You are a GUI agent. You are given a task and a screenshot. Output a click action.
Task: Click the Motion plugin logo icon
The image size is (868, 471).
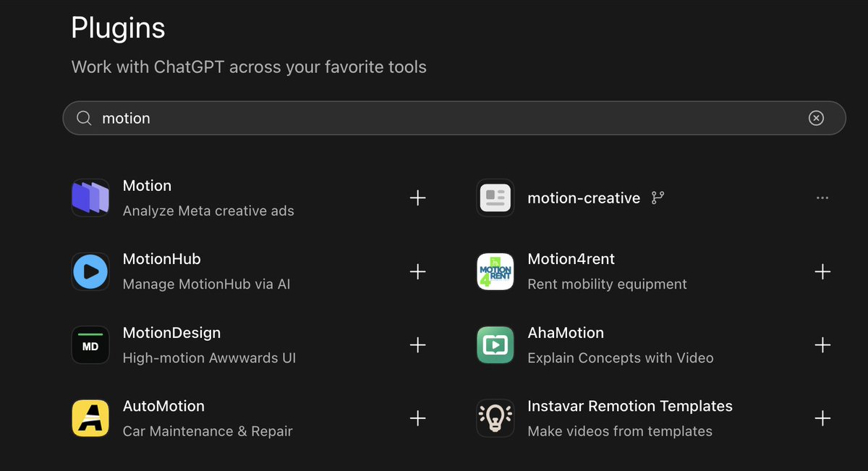point(90,198)
